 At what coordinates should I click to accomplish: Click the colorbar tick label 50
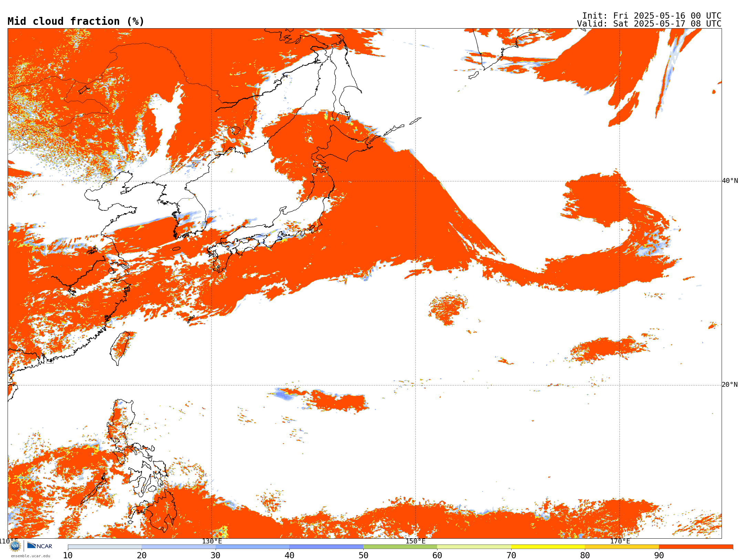coord(363,556)
